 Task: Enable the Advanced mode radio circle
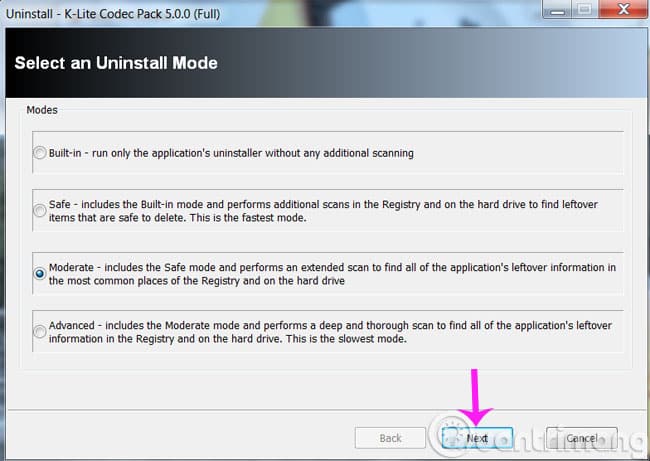pos(40,332)
